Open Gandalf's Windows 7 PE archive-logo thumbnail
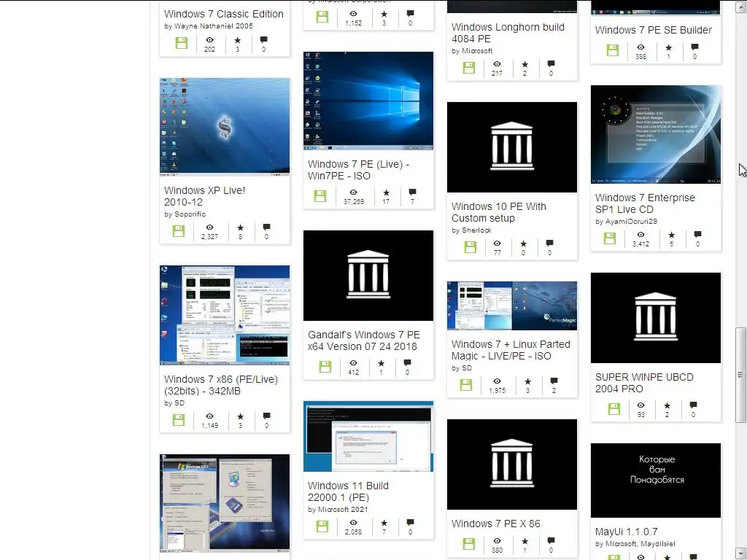The width and height of the screenshot is (747, 560). tap(368, 276)
